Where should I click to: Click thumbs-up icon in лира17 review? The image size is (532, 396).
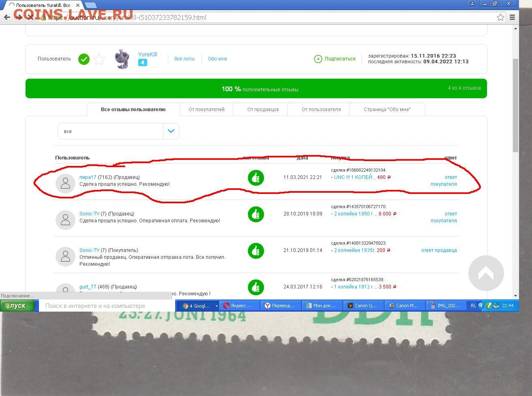click(256, 178)
